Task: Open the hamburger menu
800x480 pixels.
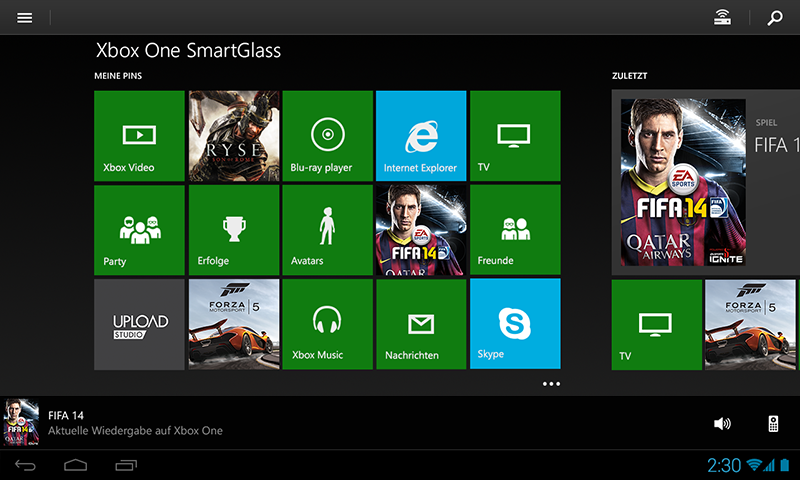Action: tap(24, 18)
